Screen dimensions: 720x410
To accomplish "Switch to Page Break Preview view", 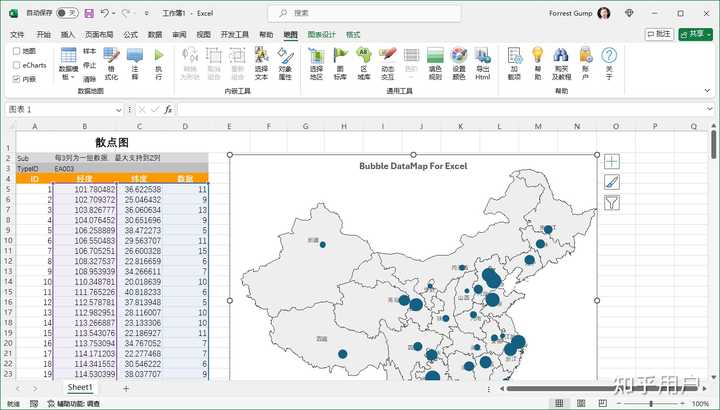I will pyautogui.click(x=603, y=403).
